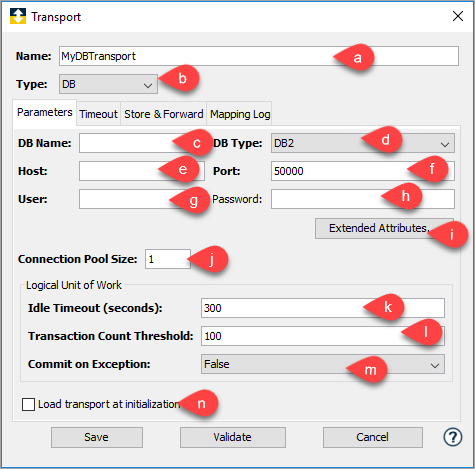
Task: Click into the DB Name field
Action: coord(142,143)
